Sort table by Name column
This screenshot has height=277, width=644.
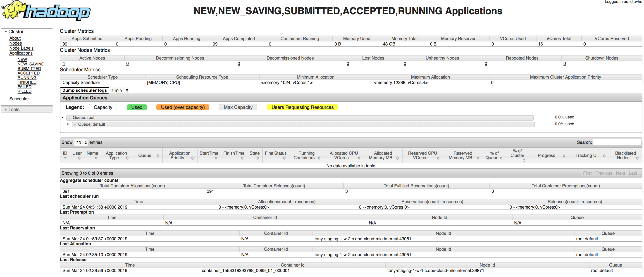click(x=92, y=155)
